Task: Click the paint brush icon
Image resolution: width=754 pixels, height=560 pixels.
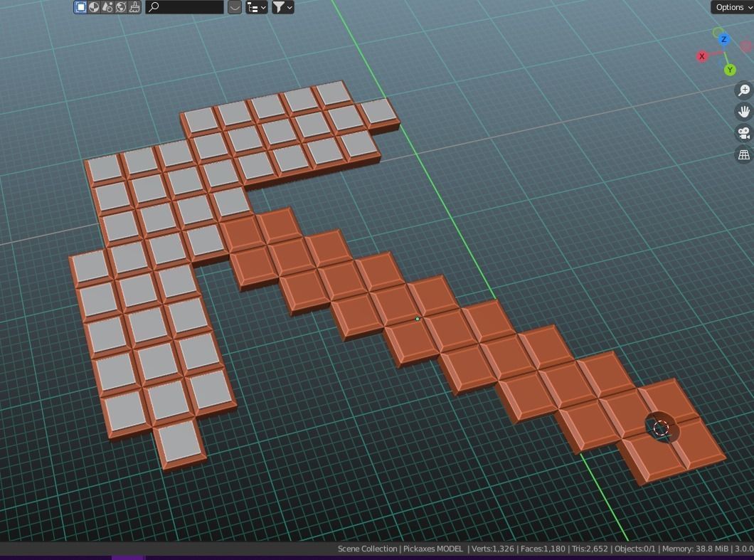Action: (x=134, y=7)
